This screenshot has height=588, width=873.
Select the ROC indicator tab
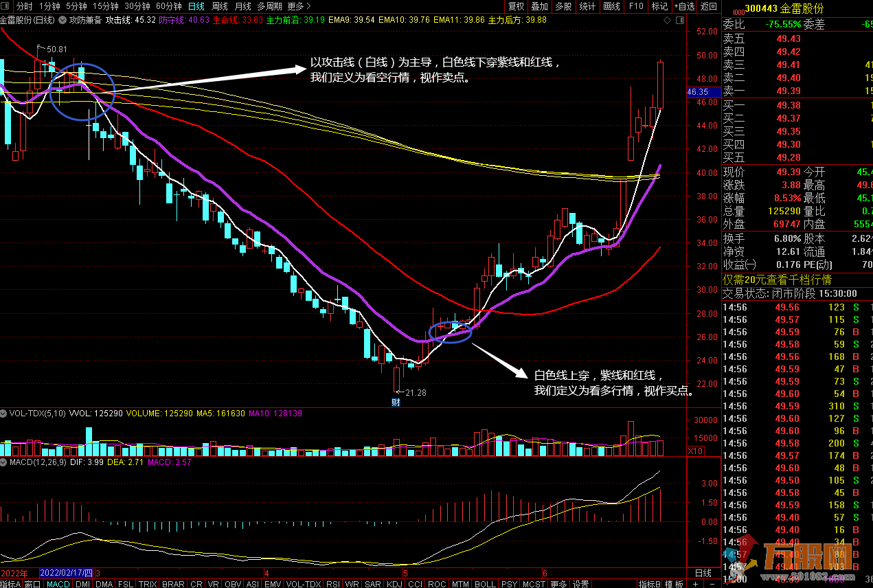coord(437,584)
